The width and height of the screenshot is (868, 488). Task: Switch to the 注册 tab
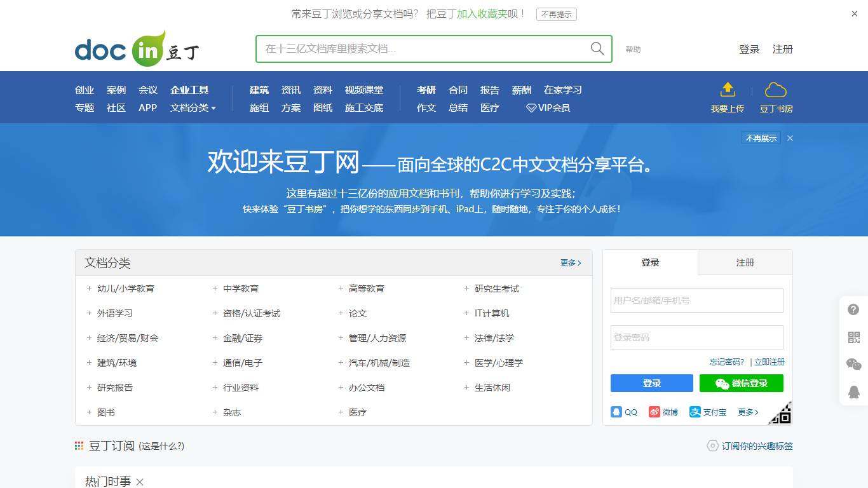(x=744, y=262)
